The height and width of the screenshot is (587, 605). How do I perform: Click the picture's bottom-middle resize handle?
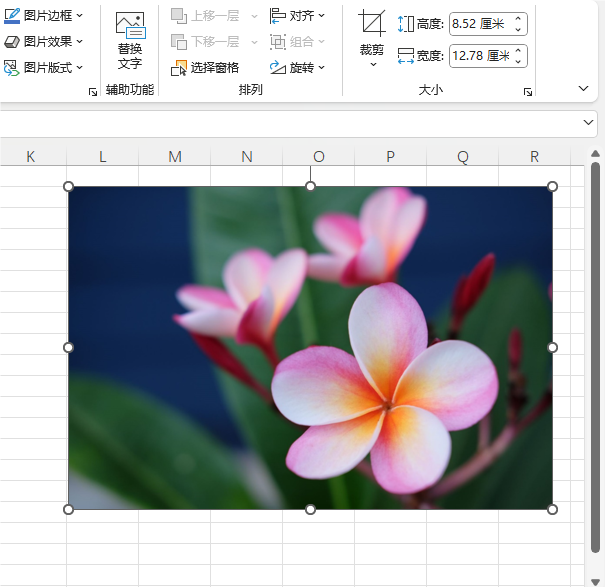(x=310, y=509)
